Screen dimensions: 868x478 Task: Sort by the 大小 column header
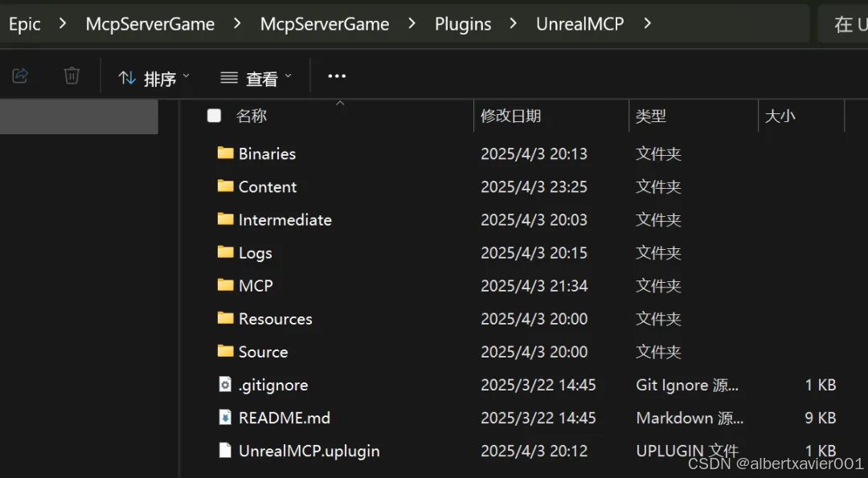coord(780,116)
